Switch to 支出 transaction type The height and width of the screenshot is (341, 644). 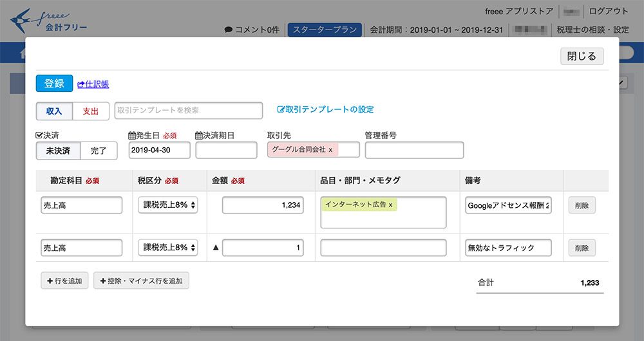pyautogui.click(x=91, y=111)
